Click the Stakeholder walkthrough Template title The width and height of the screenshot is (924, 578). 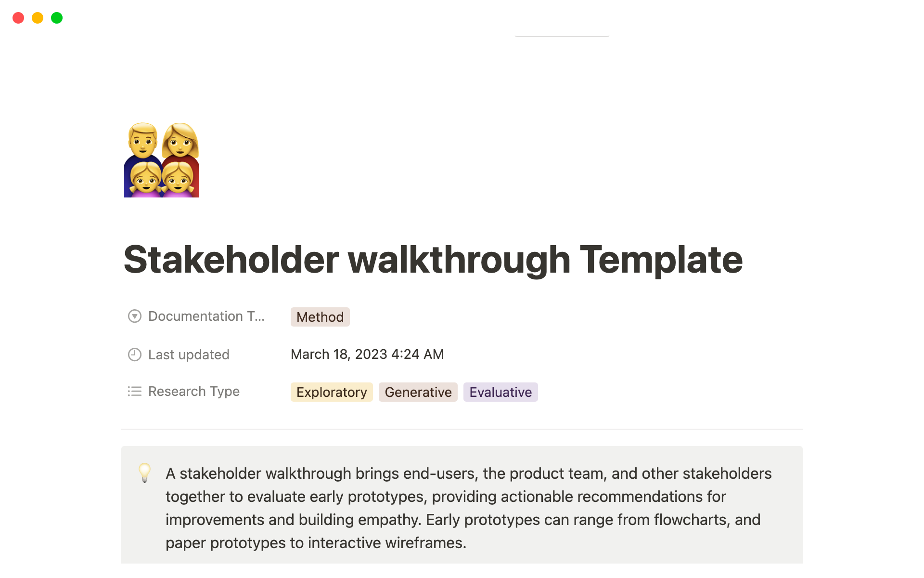pyautogui.click(x=432, y=259)
